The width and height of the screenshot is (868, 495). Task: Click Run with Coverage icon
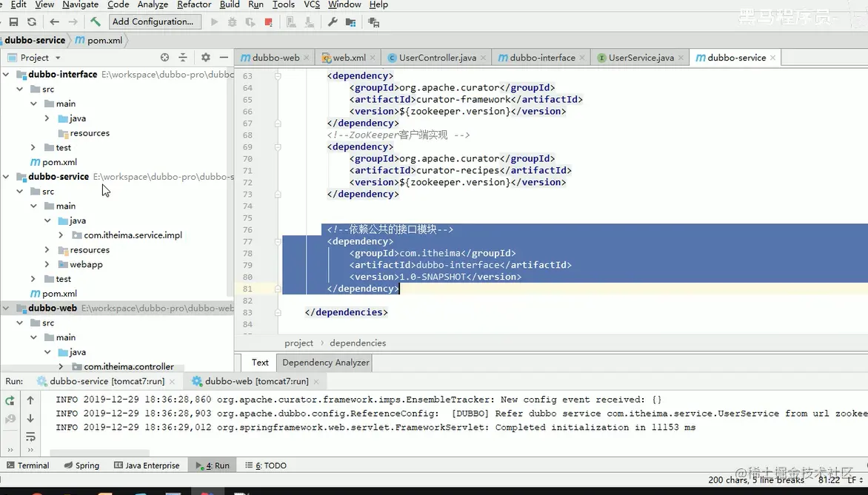click(251, 22)
